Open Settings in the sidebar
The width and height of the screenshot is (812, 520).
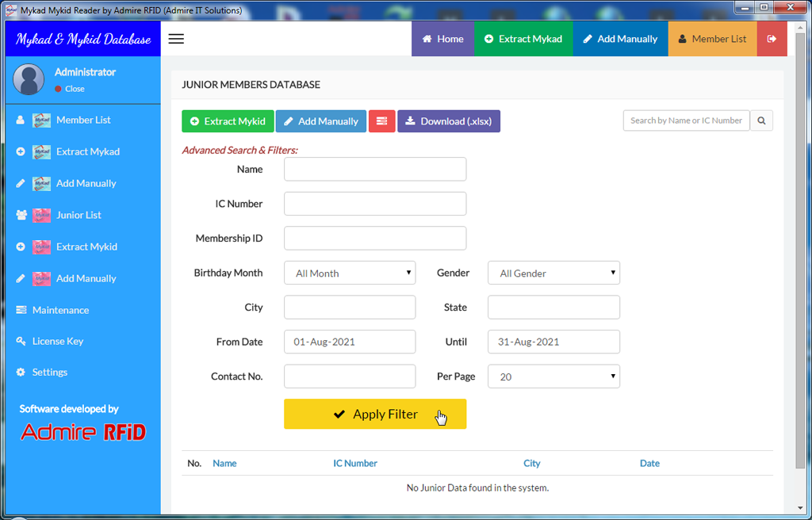[49, 372]
